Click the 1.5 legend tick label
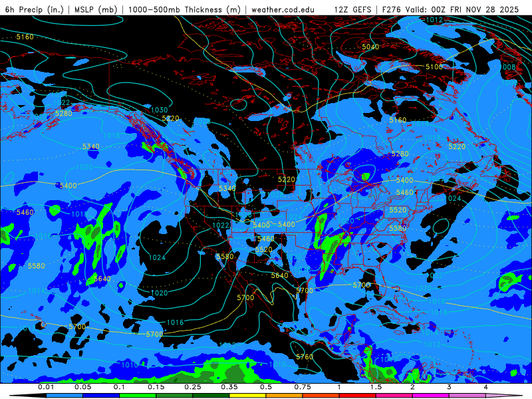Screen dimensions: 532x399 pos(376,387)
